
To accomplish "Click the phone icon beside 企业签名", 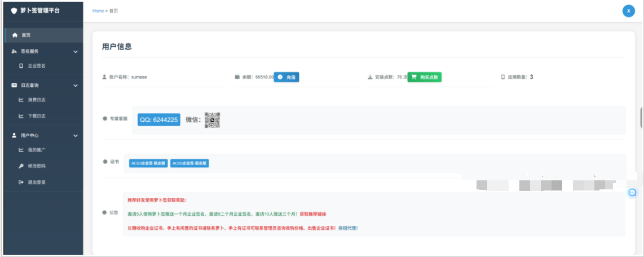I will coord(21,66).
